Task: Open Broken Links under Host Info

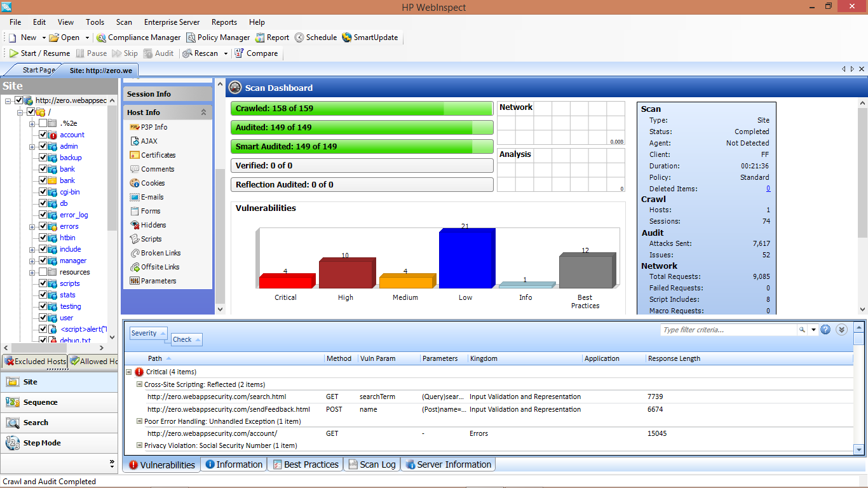Action: pos(156,253)
